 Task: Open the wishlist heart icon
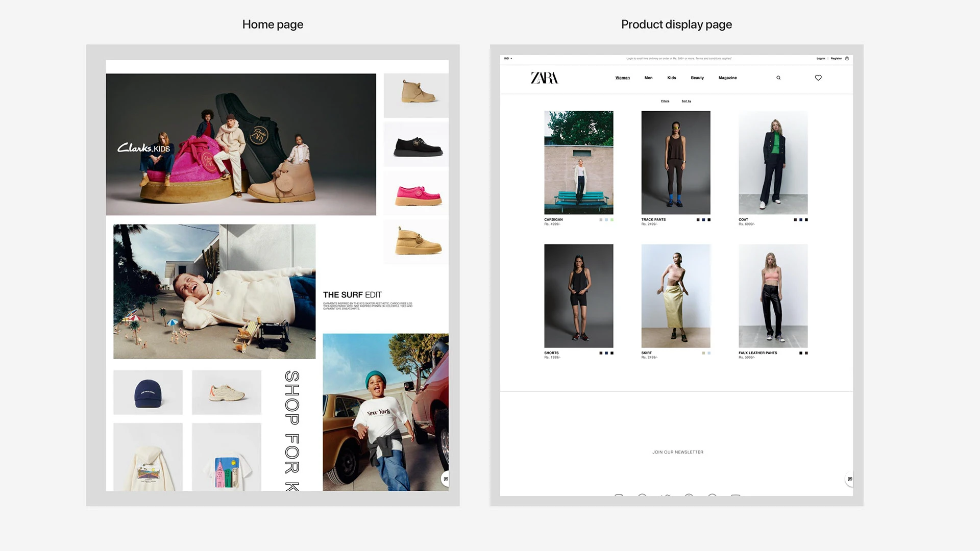[x=818, y=78]
